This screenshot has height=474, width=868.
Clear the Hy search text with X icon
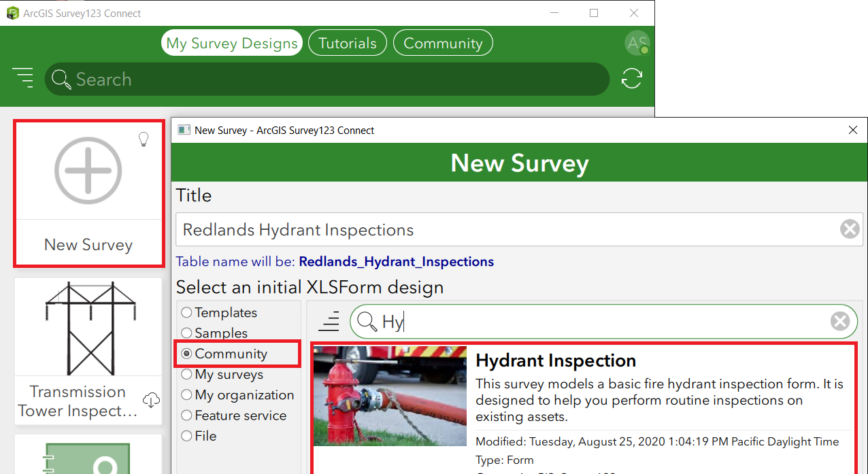pyautogui.click(x=840, y=321)
